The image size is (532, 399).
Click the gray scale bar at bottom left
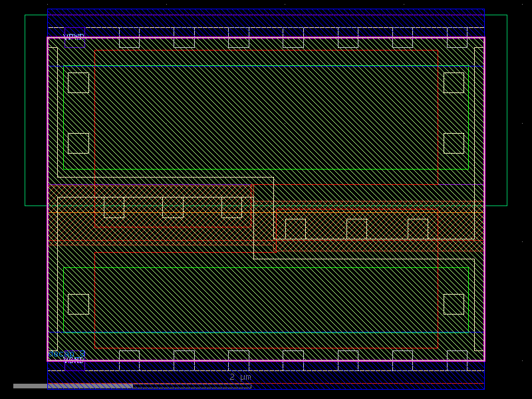(x=73, y=386)
